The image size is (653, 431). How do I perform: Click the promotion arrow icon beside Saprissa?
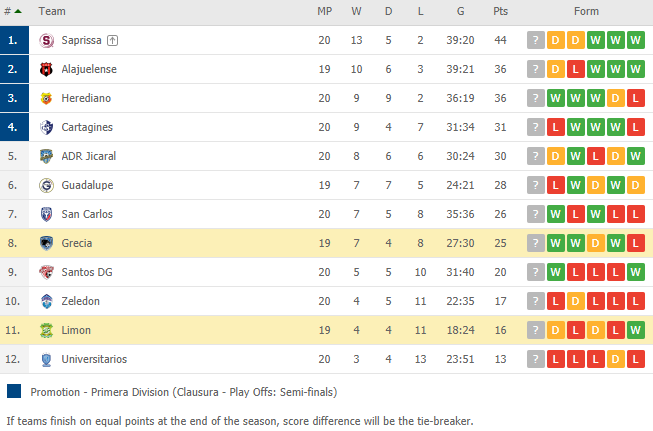click(x=112, y=40)
